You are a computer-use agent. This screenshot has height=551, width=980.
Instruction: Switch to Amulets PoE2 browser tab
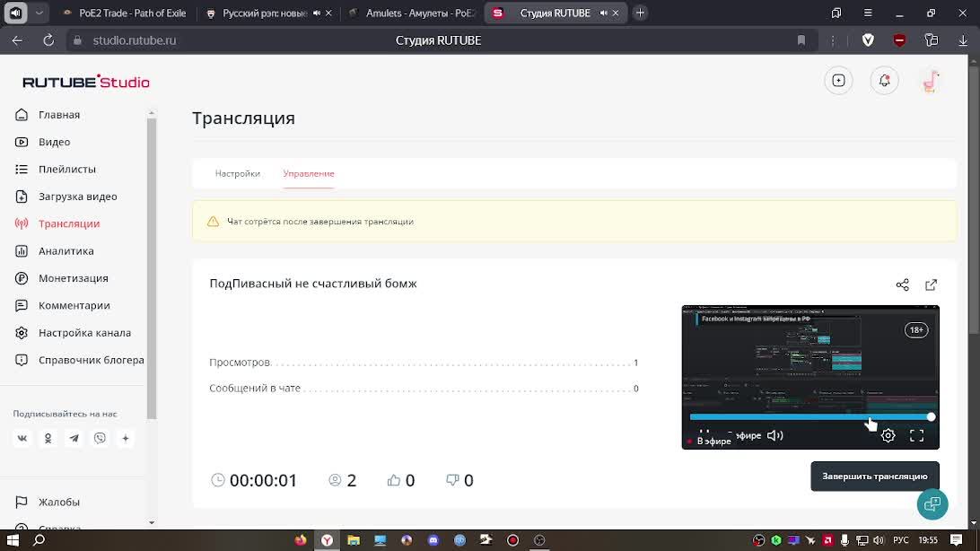413,13
